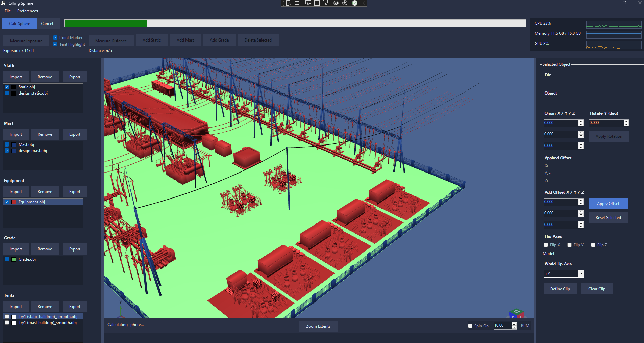Increment Origin X value with up arrow

[x=581, y=121]
